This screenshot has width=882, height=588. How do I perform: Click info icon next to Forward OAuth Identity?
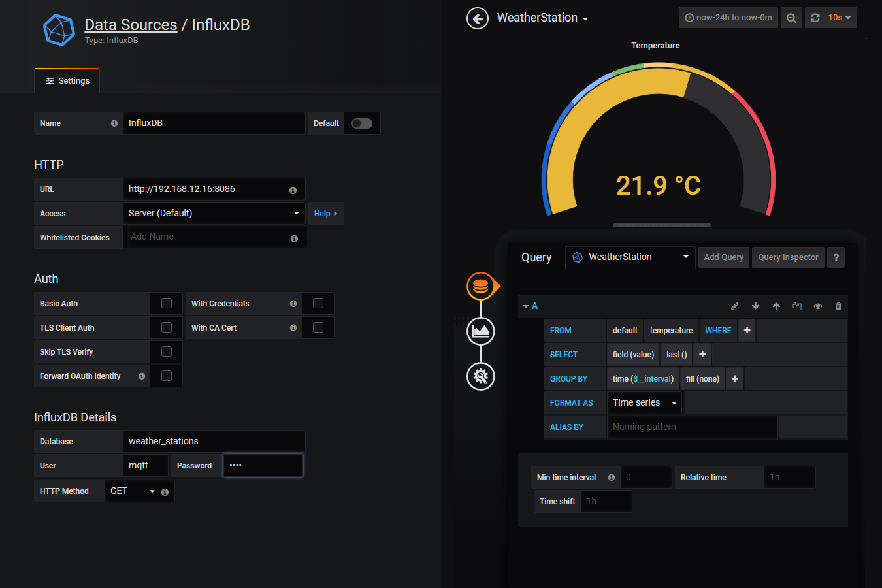point(142,376)
